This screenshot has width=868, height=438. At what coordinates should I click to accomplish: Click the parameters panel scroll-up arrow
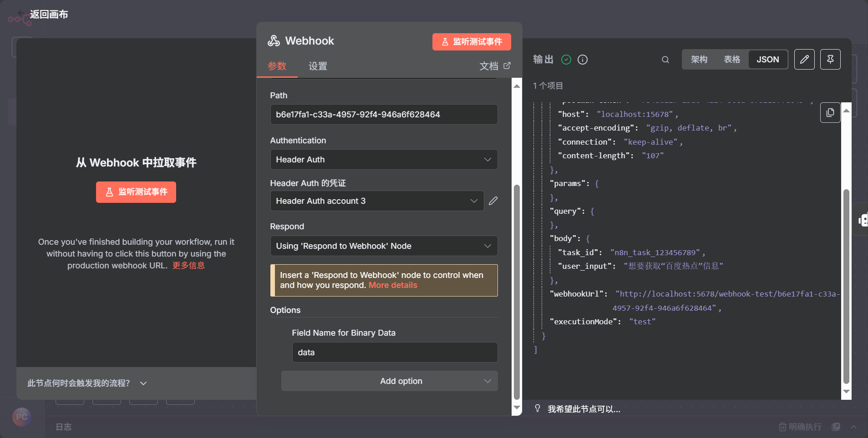[x=517, y=86]
